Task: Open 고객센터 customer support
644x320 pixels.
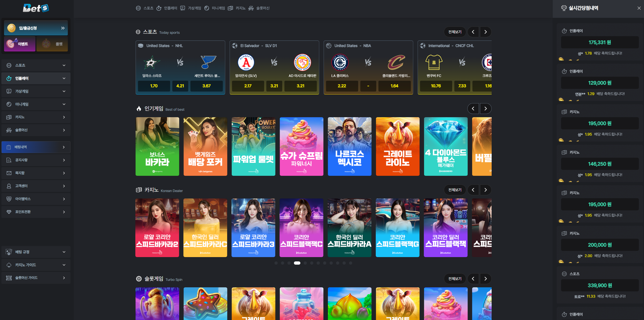Action: click(x=36, y=186)
